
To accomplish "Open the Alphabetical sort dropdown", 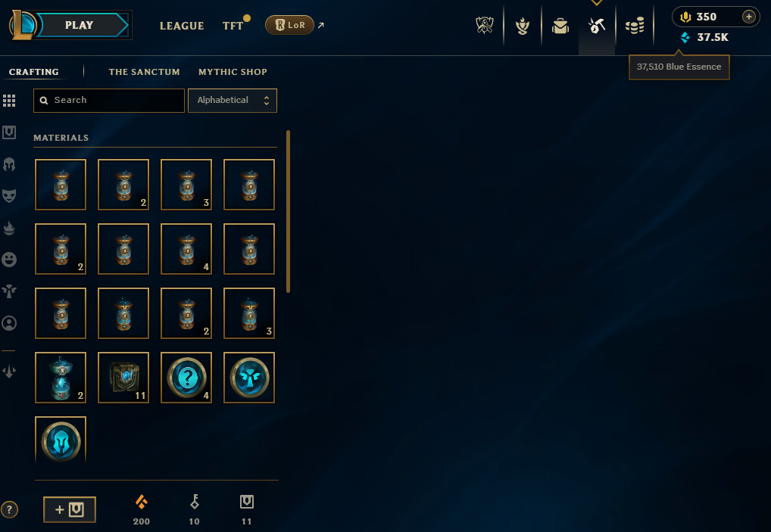I will (x=233, y=100).
